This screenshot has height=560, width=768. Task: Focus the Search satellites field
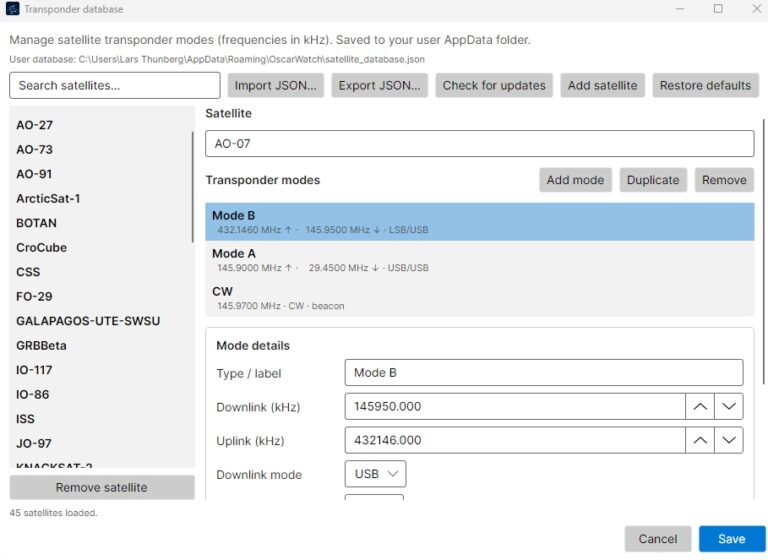[x=115, y=85]
